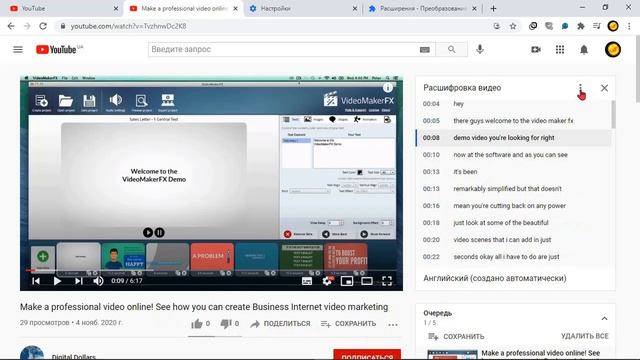
Task: Select transcript line 'just look at some of the beautiful'
Action: pos(513,223)
